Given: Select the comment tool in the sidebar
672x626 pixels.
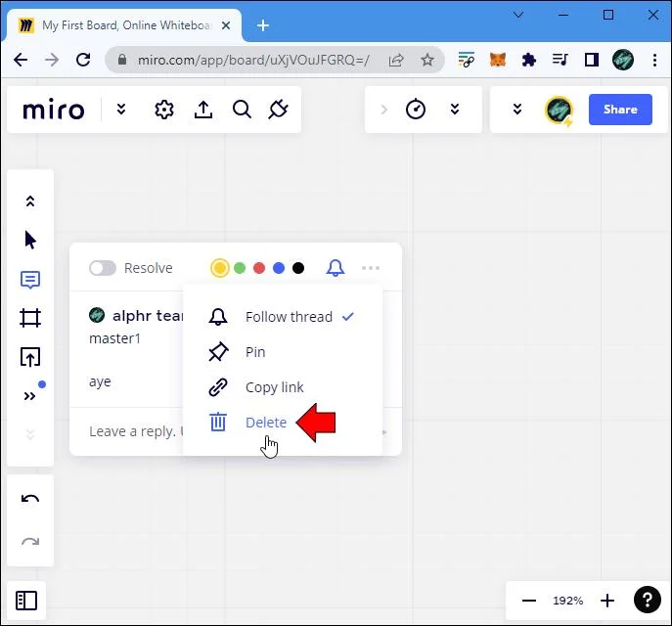Looking at the screenshot, I should click(x=30, y=280).
